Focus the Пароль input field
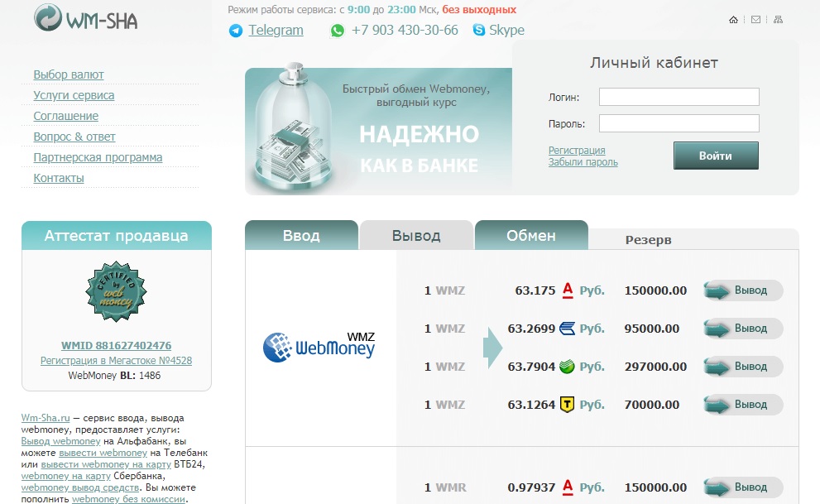Viewport: 820px width, 504px height. [679, 123]
